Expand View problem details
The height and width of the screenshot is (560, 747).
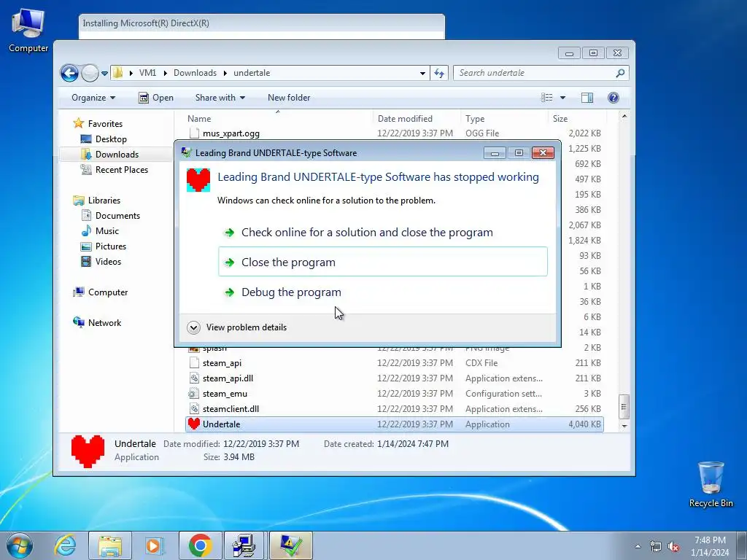[x=237, y=327]
